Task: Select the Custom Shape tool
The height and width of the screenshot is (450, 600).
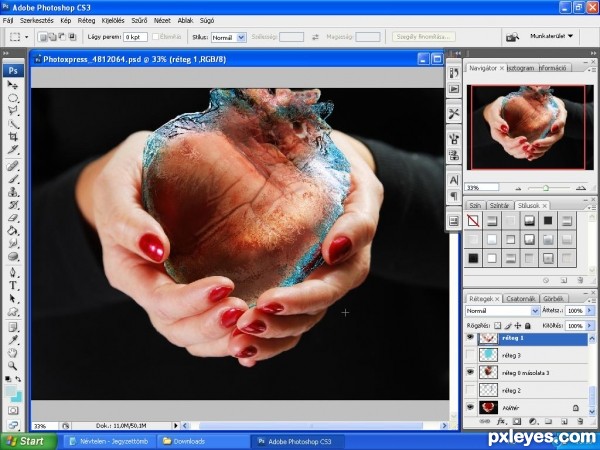Action: (x=13, y=311)
